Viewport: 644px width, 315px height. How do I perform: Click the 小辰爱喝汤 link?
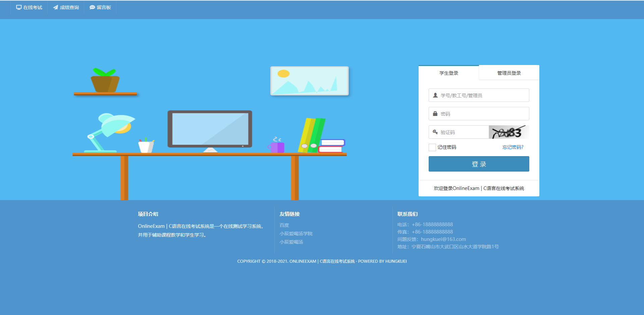[x=291, y=242]
